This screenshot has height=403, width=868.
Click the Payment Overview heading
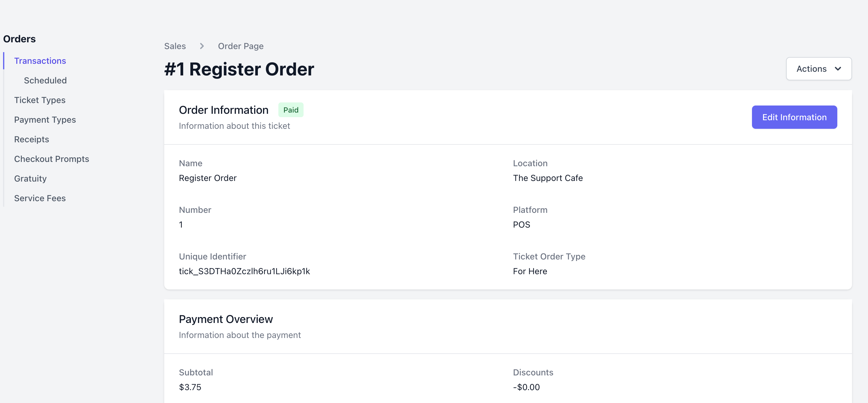pos(226,319)
